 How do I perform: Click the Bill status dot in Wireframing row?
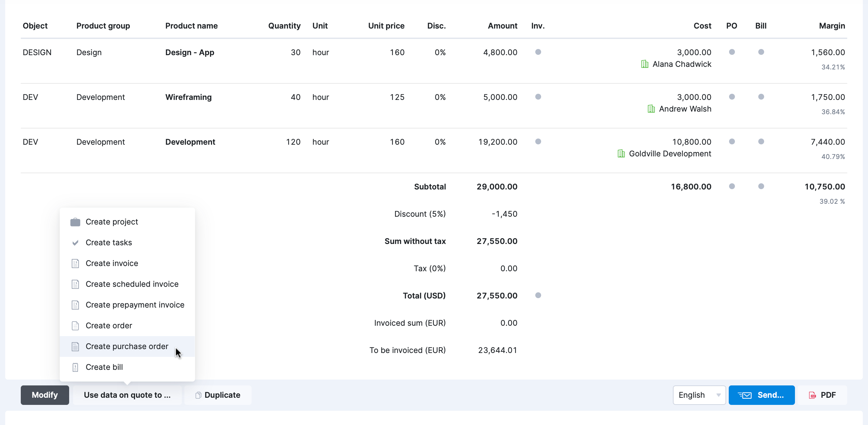761,97
